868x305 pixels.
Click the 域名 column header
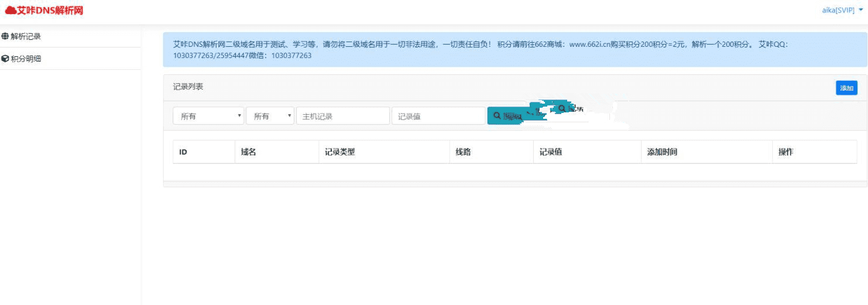249,152
